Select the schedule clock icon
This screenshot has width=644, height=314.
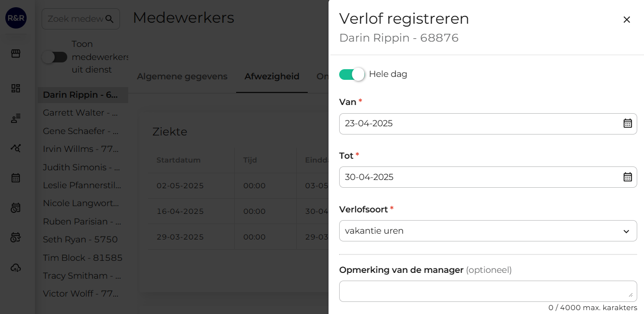16,207
